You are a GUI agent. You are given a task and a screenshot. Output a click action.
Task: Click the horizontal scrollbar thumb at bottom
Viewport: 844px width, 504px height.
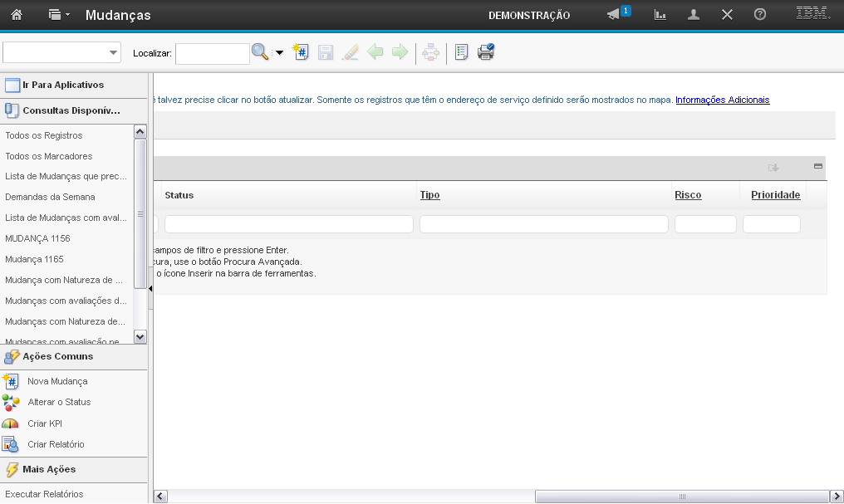coord(681,497)
